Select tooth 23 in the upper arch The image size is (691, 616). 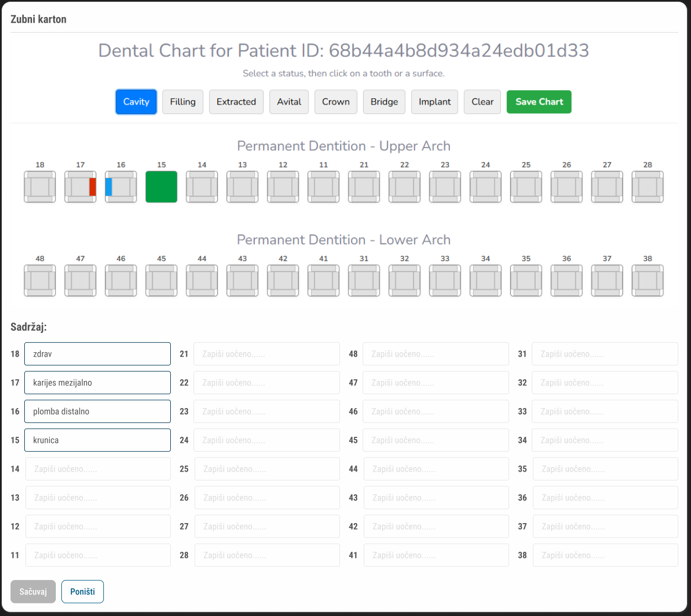click(x=445, y=187)
